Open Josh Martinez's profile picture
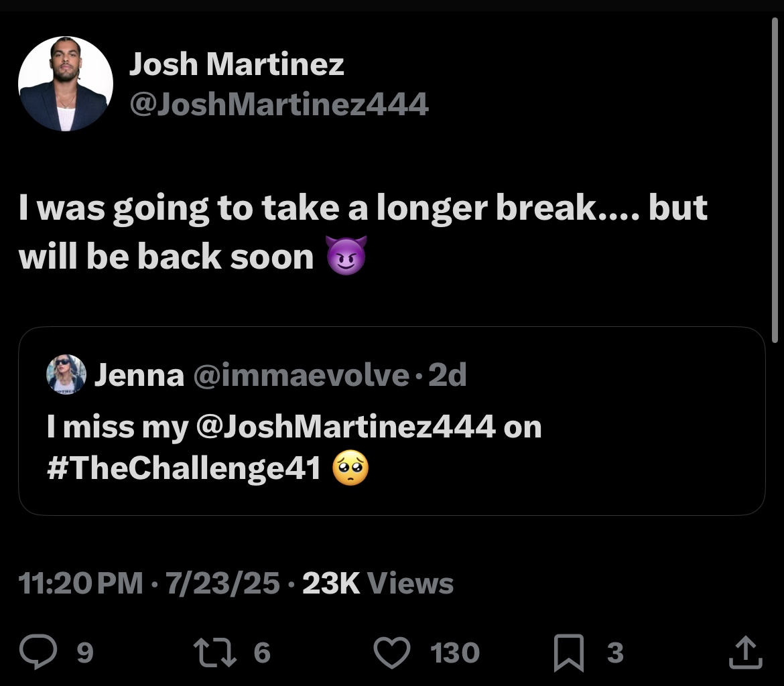 [x=66, y=84]
